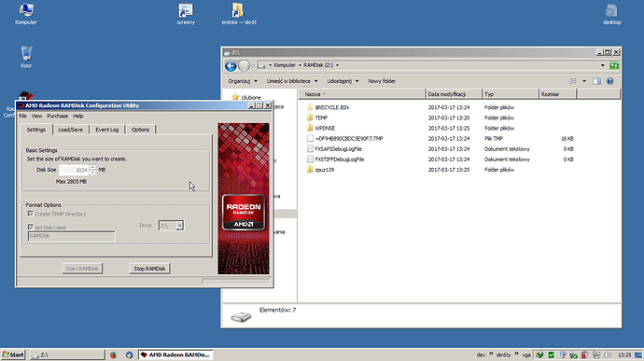Screen dimensions: 644x361
Task: Click the green refresh button in Explorer
Action: 614,65
